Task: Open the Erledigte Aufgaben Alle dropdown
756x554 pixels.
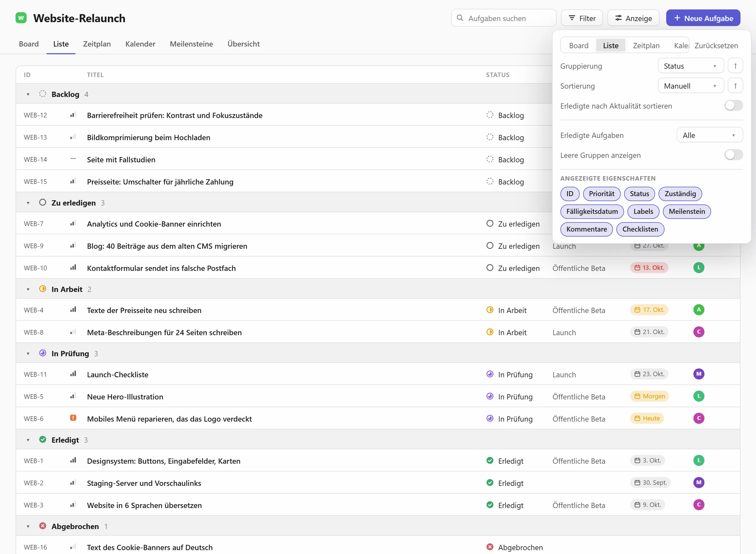Action: click(709, 135)
